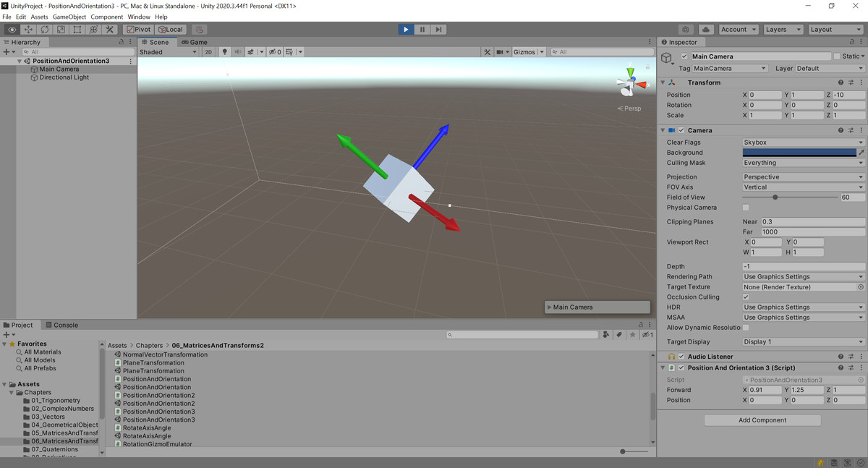
Task: Open Camera component preset icon
Action: tap(851, 130)
